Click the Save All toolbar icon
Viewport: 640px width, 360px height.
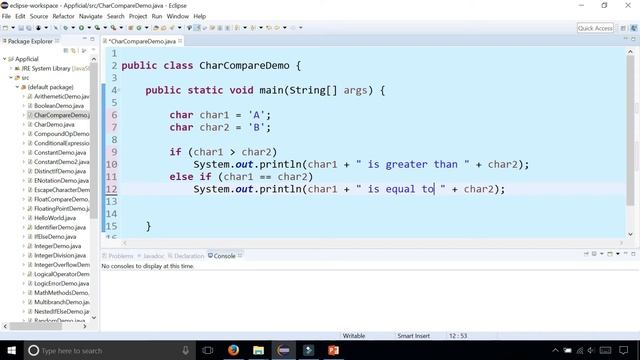29,28
